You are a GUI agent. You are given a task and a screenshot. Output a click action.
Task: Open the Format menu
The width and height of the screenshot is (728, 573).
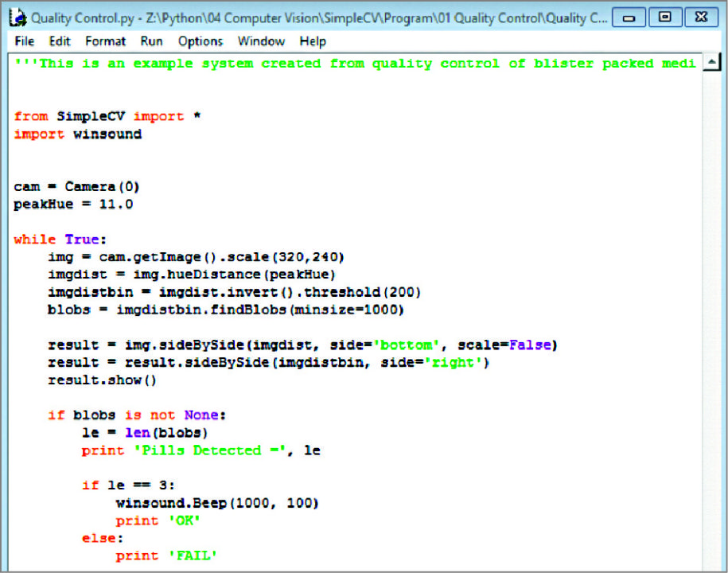click(106, 41)
